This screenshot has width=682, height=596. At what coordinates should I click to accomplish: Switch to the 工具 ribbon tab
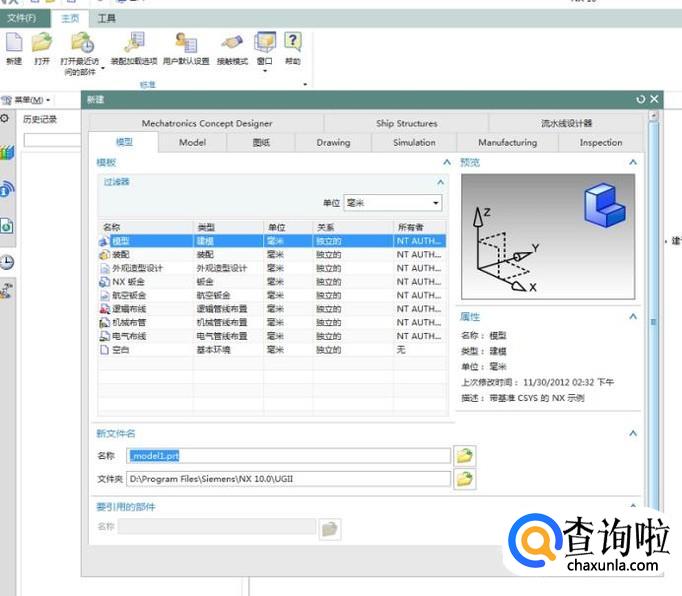[x=107, y=18]
